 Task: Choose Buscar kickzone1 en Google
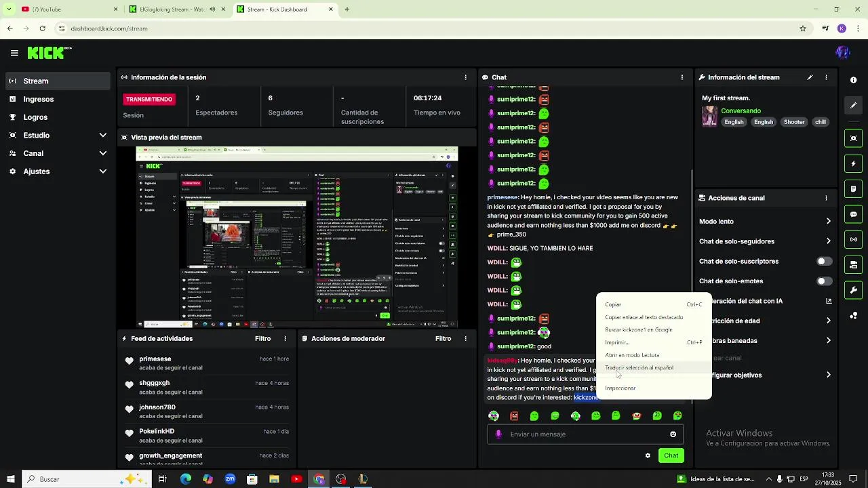pyautogui.click(x=654, y=329)
